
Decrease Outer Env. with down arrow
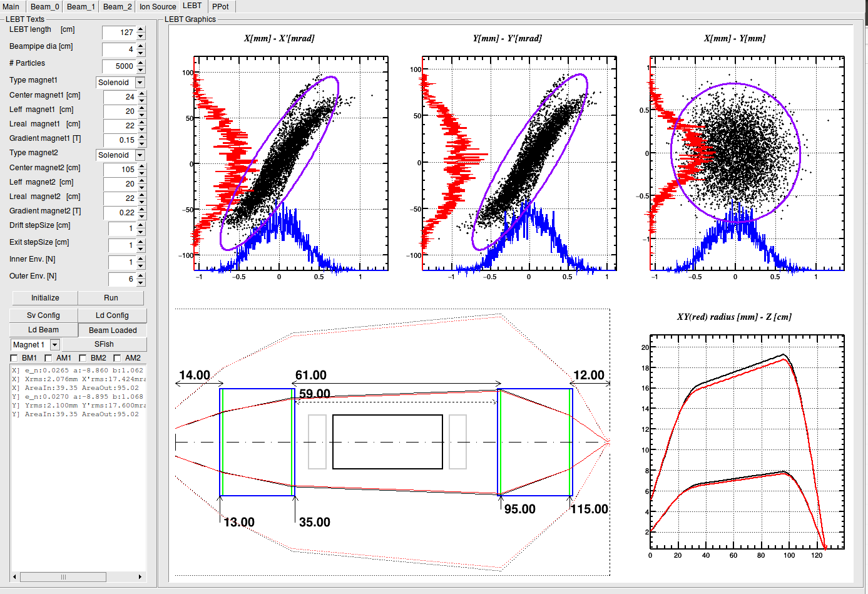pos(141,282)
